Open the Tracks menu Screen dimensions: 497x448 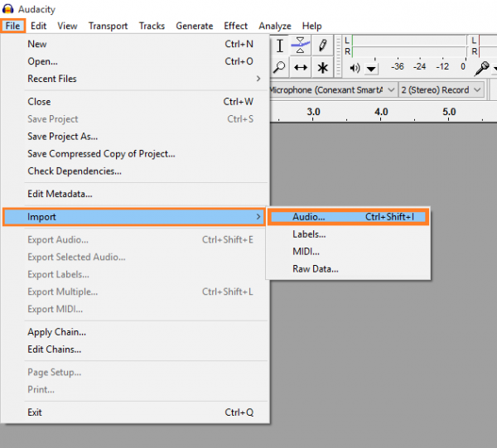pyautogui.click(x=152, y=26)
